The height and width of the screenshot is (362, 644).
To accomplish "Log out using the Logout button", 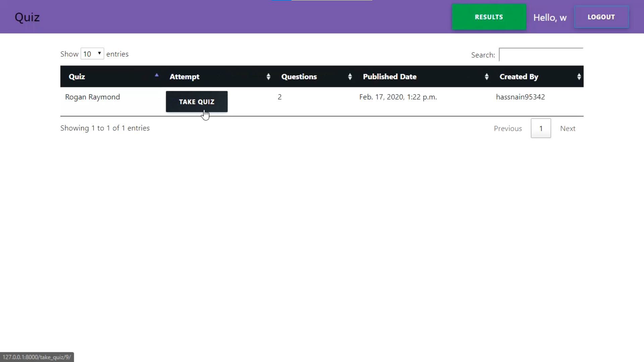I will (601, 17).
